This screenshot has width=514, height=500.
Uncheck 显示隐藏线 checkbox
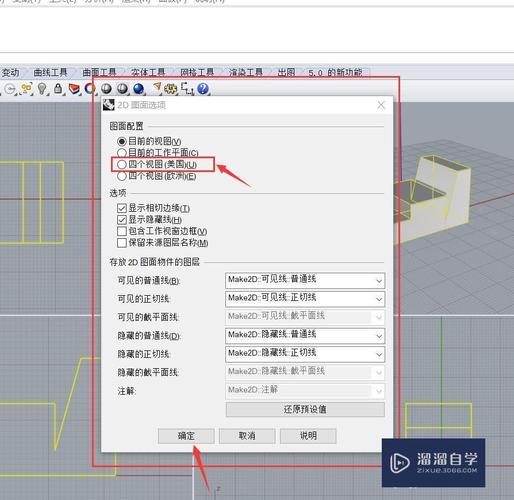pyautogui.click(x=122, y=220)
